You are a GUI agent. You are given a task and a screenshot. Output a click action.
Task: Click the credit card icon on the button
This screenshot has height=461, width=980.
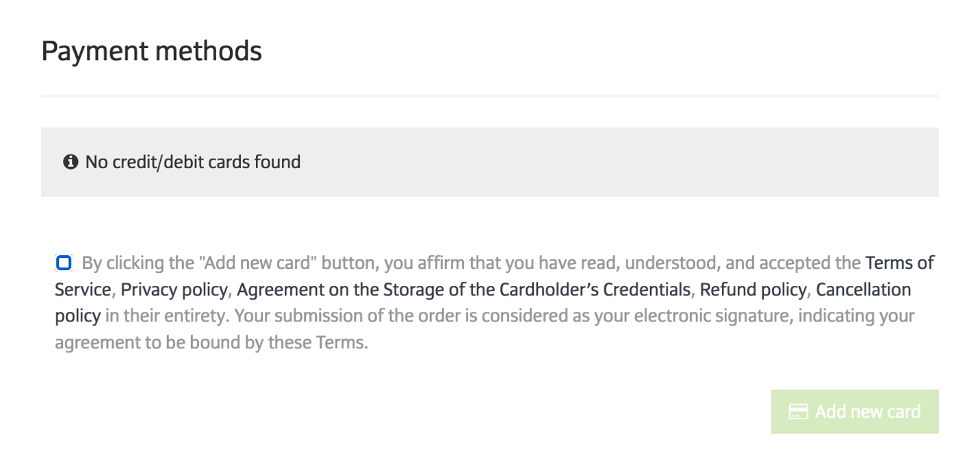(798, 412)
